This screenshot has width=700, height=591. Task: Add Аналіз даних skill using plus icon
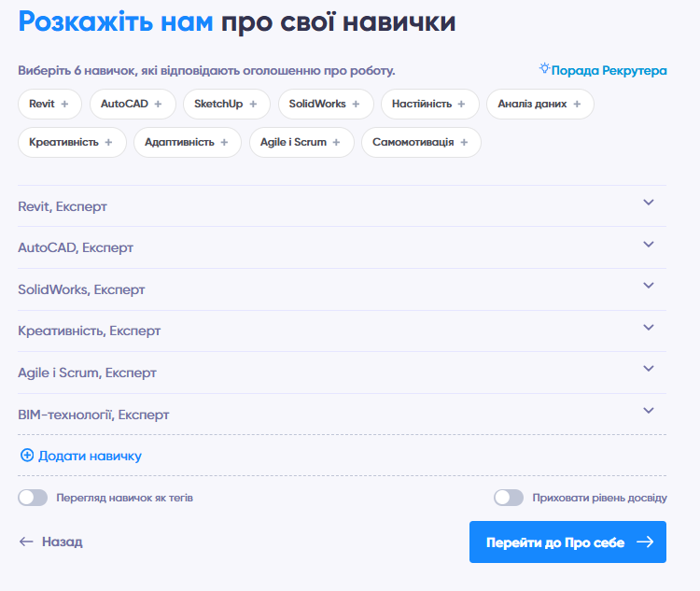pos(577,105)
